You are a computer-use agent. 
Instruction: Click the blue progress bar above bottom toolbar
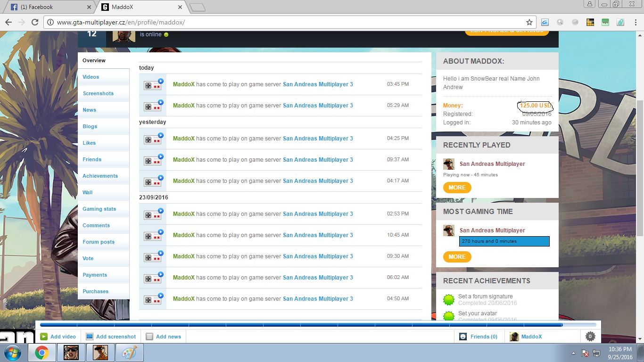[x=318, y=325]
